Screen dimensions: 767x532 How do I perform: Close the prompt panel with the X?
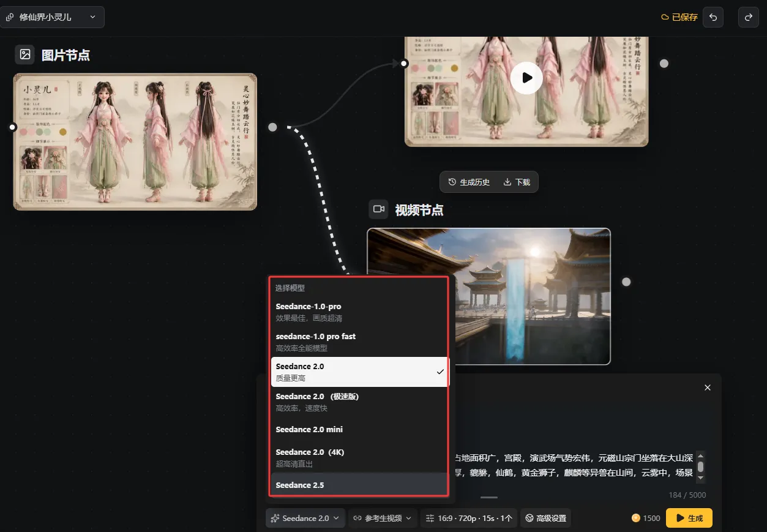(708, 388)
